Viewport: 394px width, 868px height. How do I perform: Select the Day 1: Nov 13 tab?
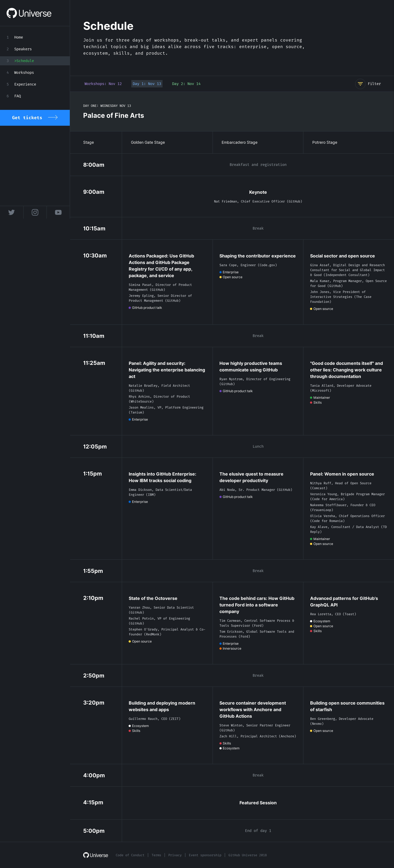[x=147, y=84]
